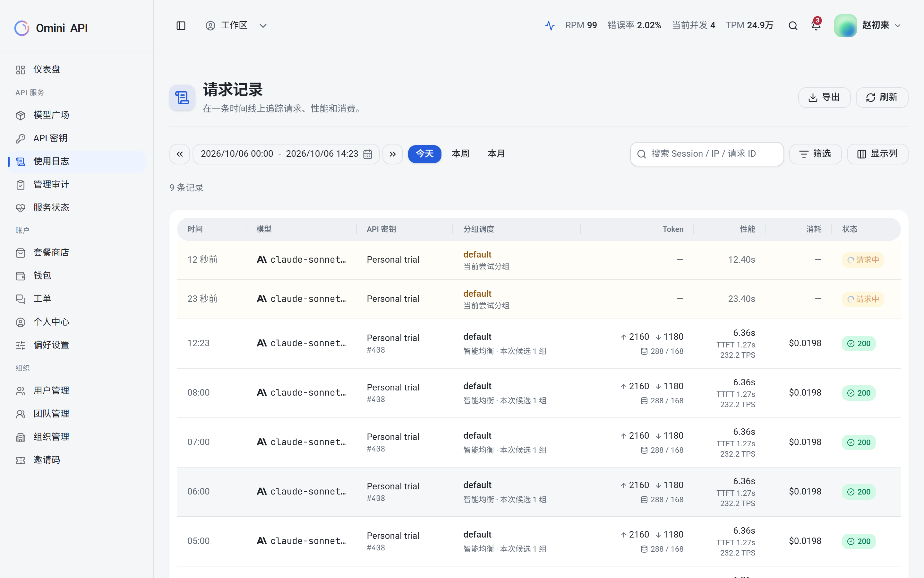Select the 本月 range tab
The width and height of the screenshot is (924, 578).
pos(496,154)
